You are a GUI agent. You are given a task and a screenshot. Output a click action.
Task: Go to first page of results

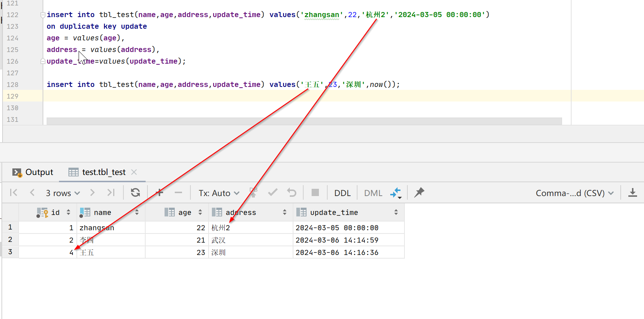pos(14,192)
